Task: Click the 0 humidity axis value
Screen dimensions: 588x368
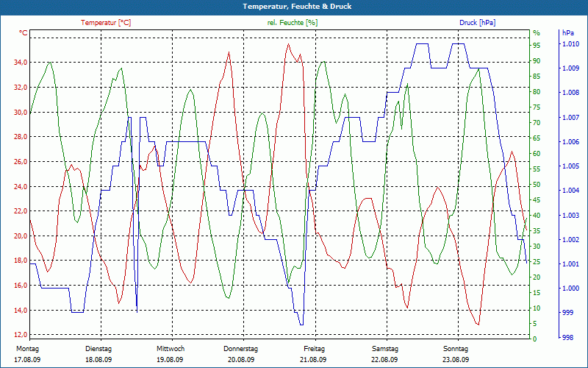Action: pyautogui.click(x=535, y=339)
